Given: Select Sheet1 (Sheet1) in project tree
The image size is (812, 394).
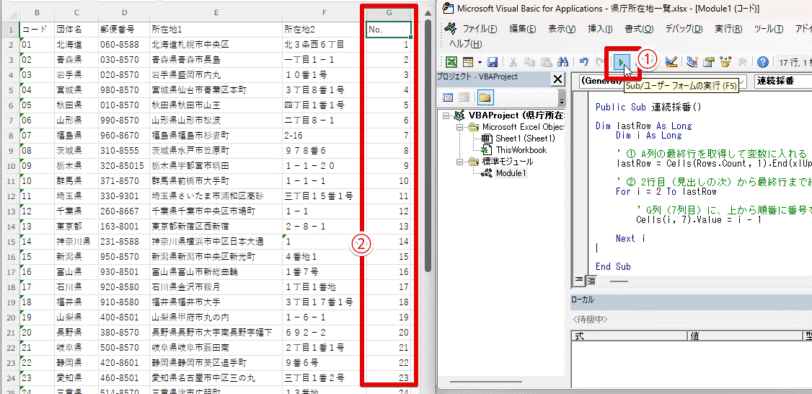Looking at the screenshot, I should 525,138.
